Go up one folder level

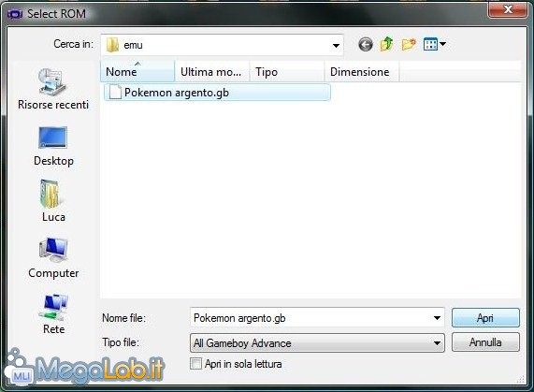pyautogui.click(x=387, y=44)
